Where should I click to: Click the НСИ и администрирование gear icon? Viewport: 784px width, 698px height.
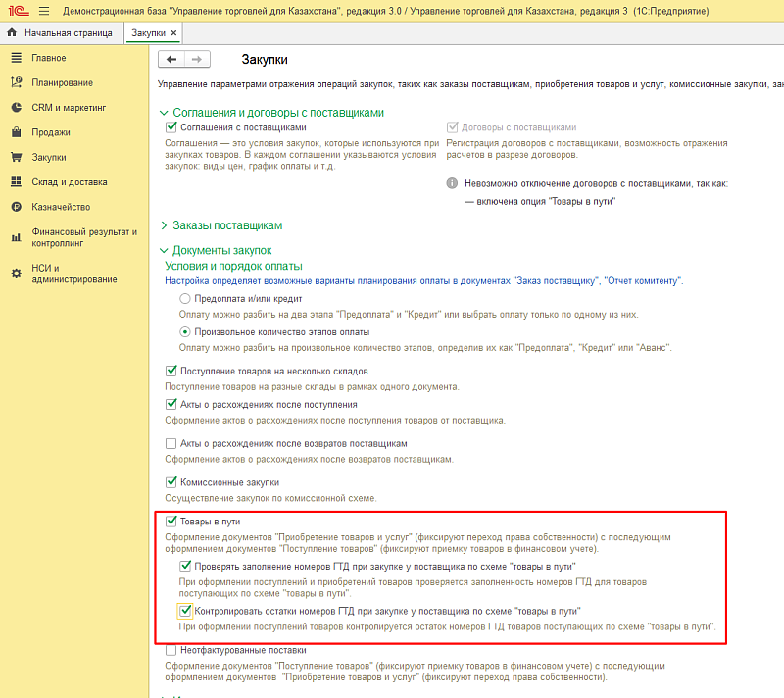pyautogui.click(x=16, y=274)
